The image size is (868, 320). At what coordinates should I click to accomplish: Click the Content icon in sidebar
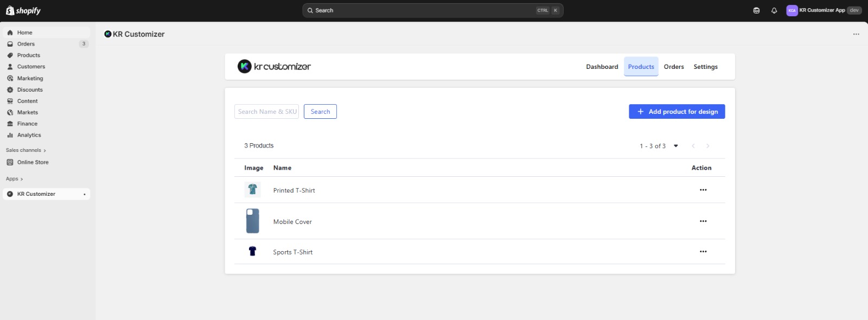tap(10, 101)
